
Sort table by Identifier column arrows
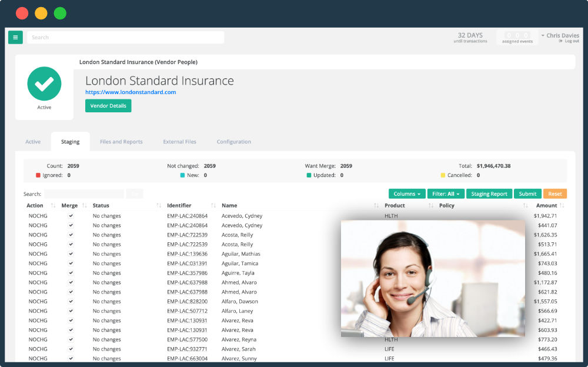click(x=213, y=206)
